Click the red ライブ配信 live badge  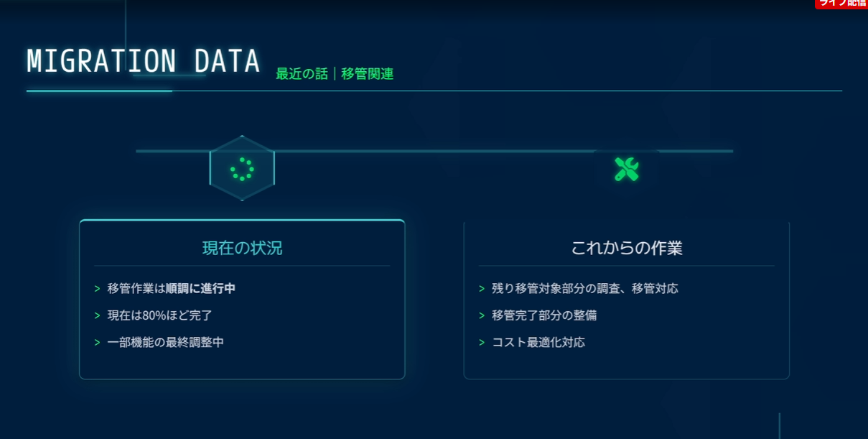pyautogui.click(x=841, y=4)
